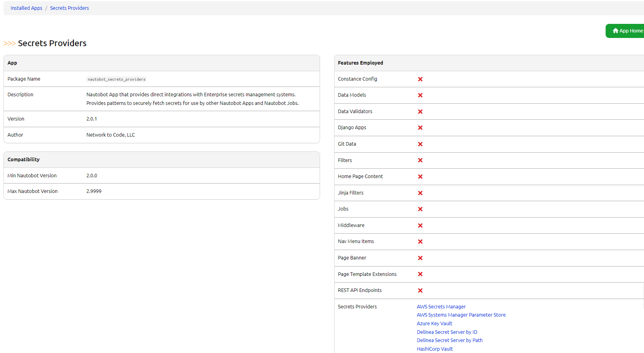Click the App Home button
644x353 pixels.
coord(627,31)
